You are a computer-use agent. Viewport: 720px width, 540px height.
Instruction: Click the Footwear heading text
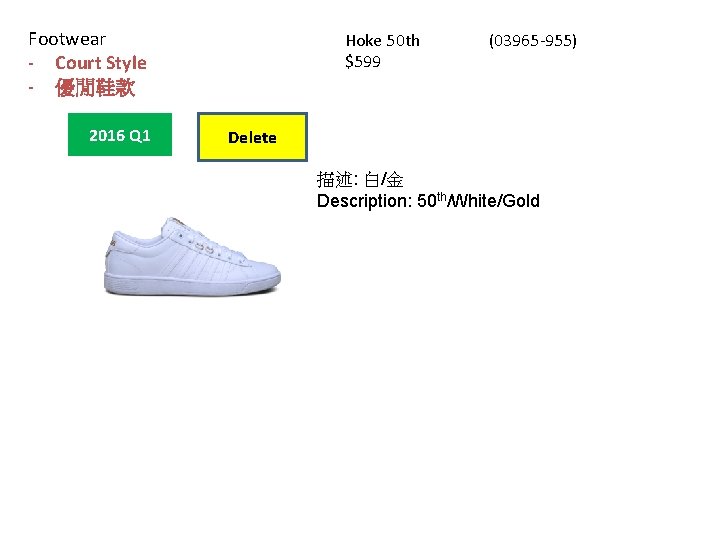pyautogui.click(x=67, y=39)
